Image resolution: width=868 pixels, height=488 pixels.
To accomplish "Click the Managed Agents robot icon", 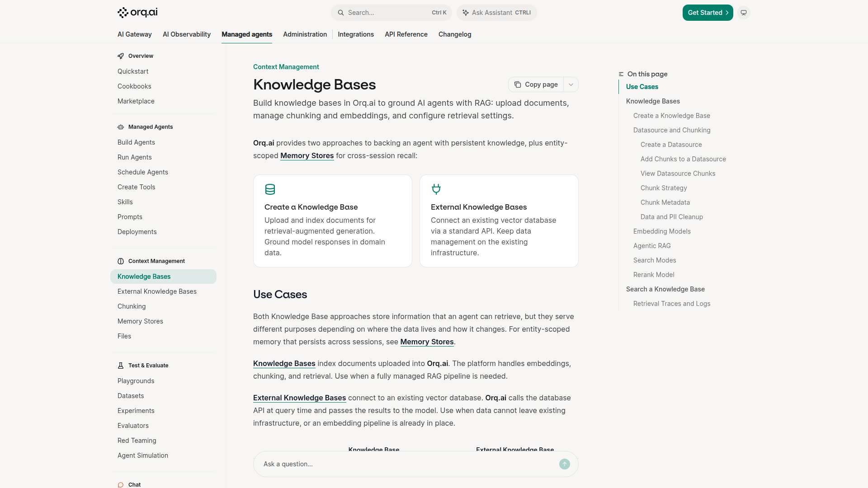I will pos(121,127).
